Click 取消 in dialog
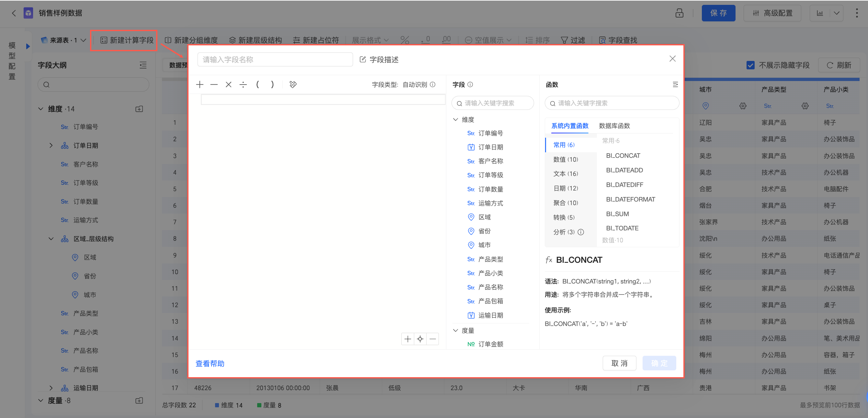Screen dimensions: 868x418 tap(619, 363)
